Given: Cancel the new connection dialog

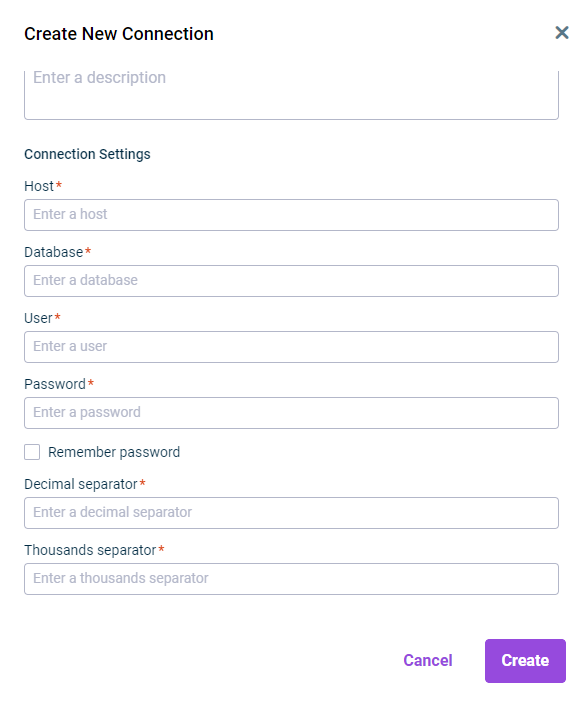Looking at the screenshot, I should click(428, 661).
